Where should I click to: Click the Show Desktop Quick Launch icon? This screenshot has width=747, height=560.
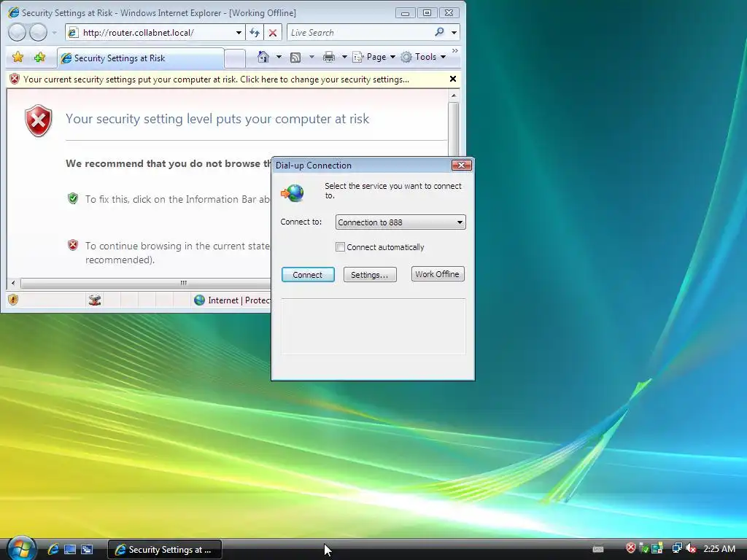pos(69,549)
